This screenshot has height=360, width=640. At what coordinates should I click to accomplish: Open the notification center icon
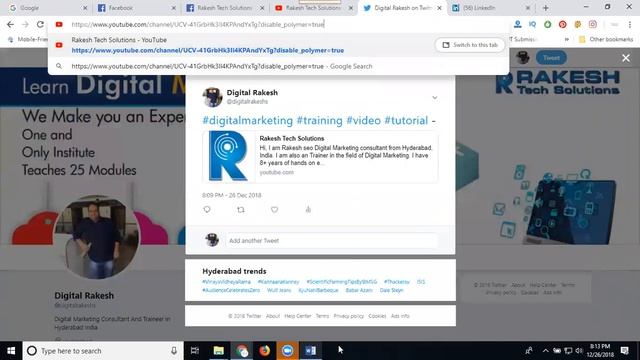point(624,351)
